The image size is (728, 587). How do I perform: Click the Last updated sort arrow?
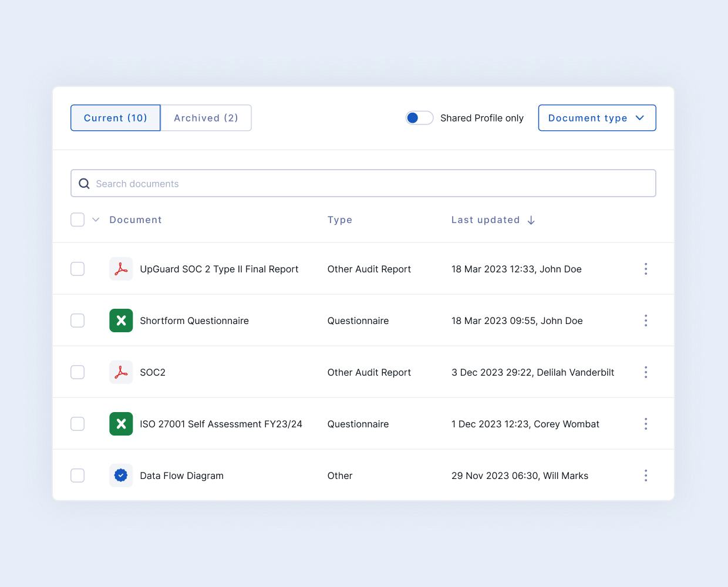click(531, 220)
